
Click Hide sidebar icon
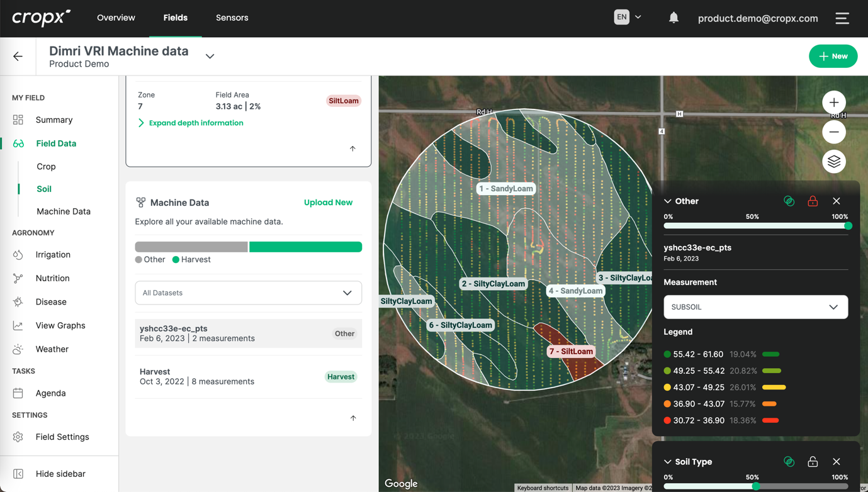coord(18,474)
